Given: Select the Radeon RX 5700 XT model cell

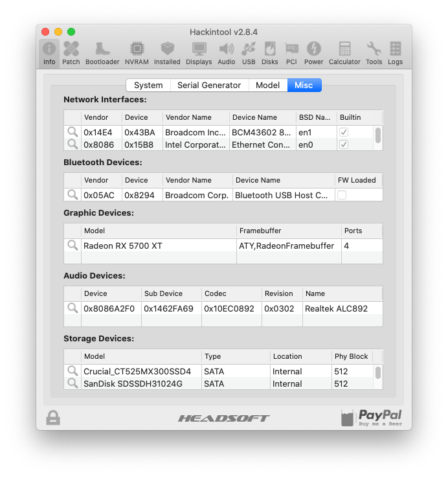Looking at the screenshot, I should tap(159, 245).
